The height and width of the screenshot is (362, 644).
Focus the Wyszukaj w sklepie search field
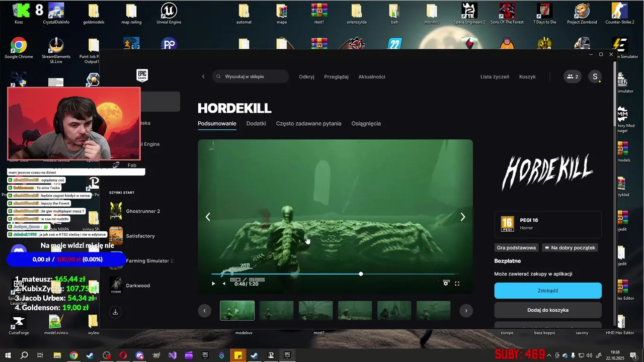coord(250,76)
